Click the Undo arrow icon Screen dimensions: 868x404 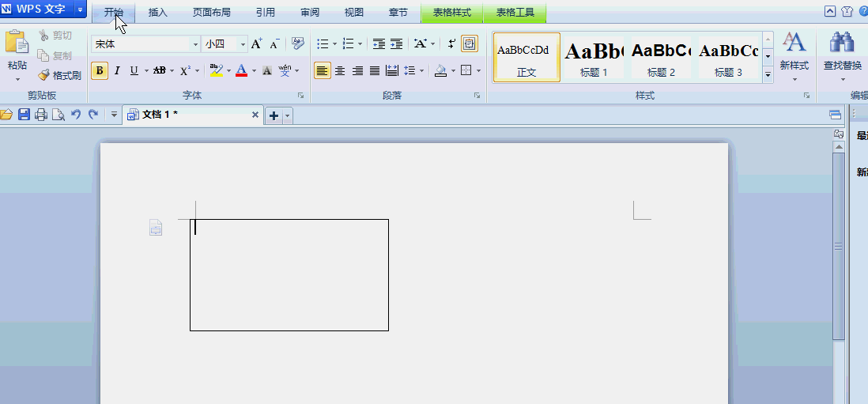pos(77,114)
